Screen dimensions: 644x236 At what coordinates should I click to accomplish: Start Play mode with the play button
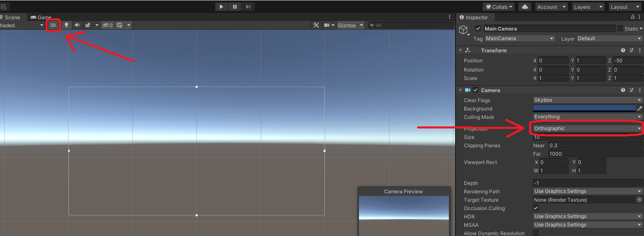221,7
